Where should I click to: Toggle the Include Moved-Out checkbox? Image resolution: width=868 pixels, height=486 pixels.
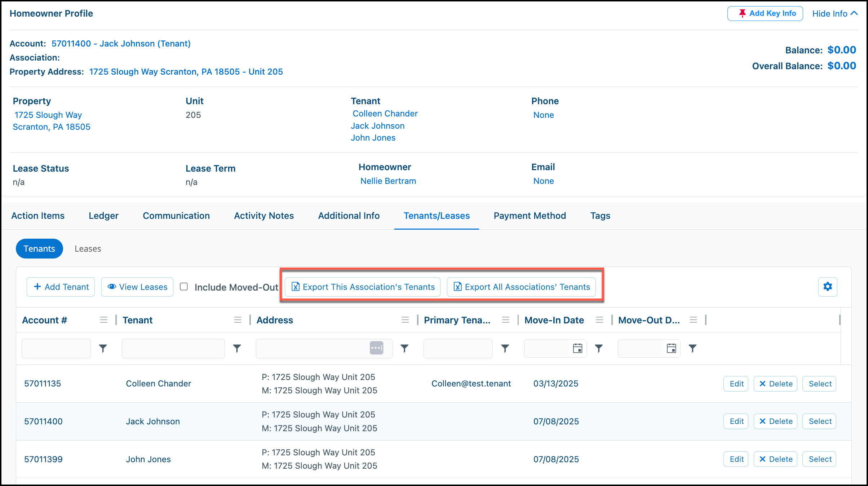[x=184, y=287]
